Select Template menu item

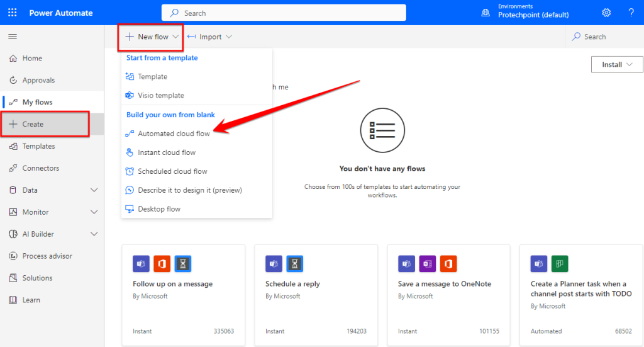(x=197, y=76)
